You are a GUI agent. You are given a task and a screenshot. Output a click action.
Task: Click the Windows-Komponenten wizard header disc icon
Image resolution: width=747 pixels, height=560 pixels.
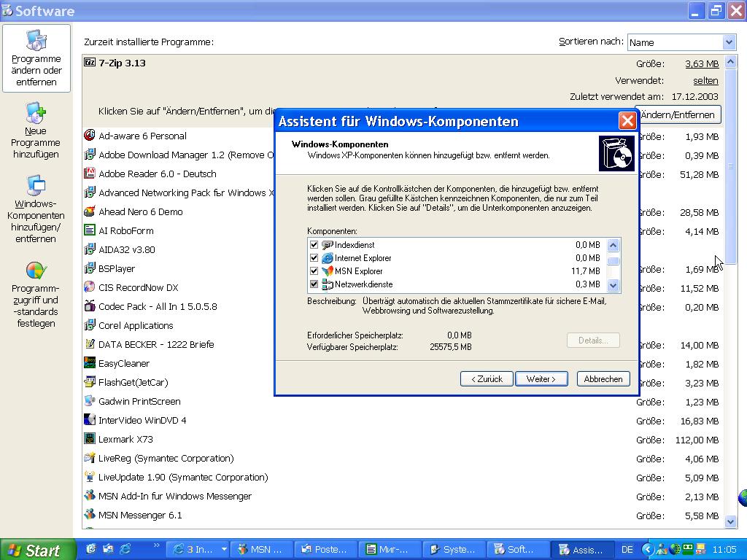click(616, 153)
